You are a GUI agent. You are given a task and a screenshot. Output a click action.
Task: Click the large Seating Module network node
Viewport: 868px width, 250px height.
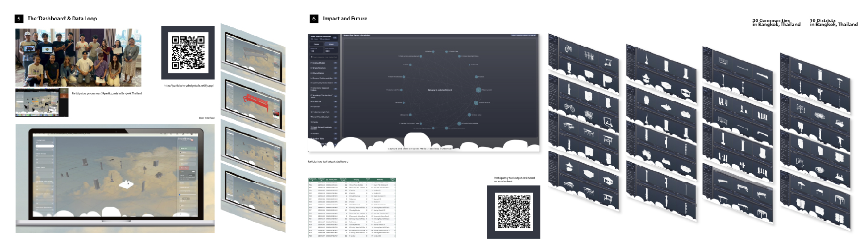click(x=478, y=90)
